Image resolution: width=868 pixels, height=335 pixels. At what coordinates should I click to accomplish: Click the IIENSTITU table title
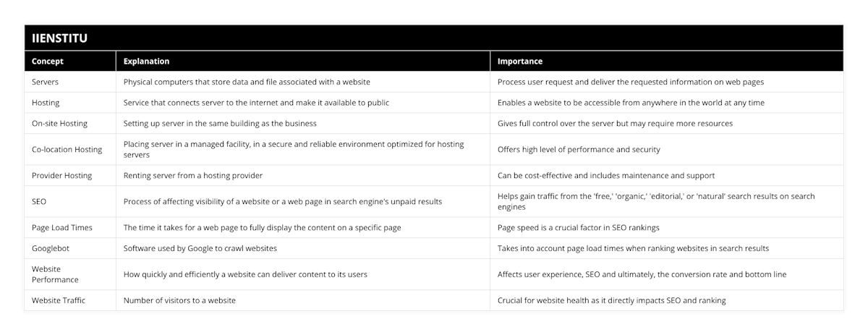point(60,38)
